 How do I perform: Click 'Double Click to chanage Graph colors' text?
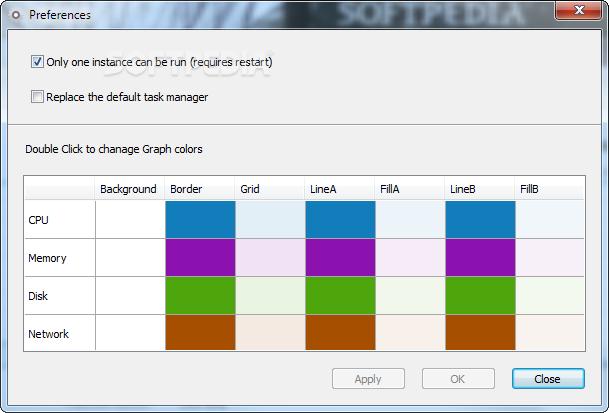coord(114,149)
